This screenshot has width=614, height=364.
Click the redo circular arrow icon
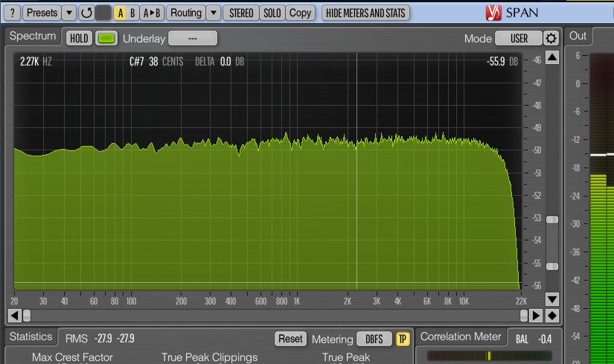[103, 13]
